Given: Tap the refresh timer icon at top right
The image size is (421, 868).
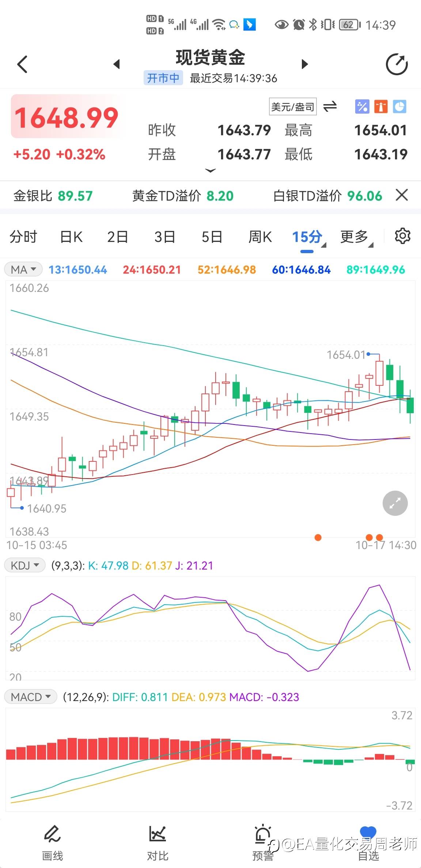Looking at the screenshot, I should click(397, 65).
